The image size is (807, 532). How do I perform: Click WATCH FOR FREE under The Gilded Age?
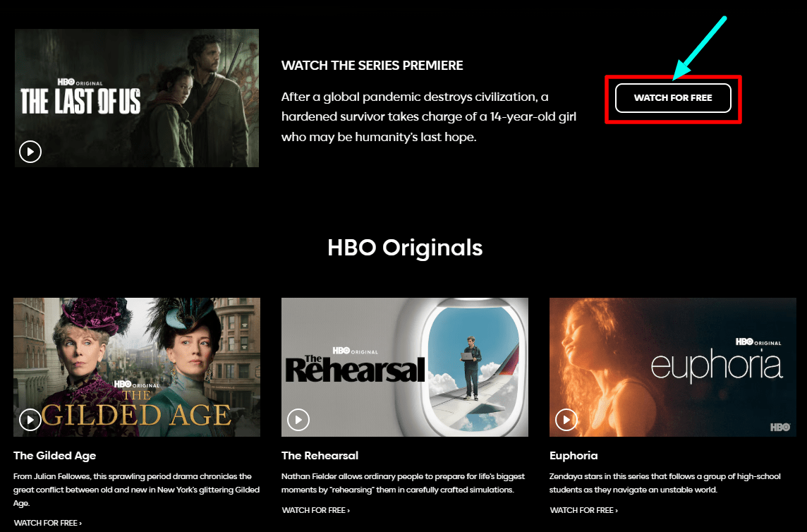48,523
